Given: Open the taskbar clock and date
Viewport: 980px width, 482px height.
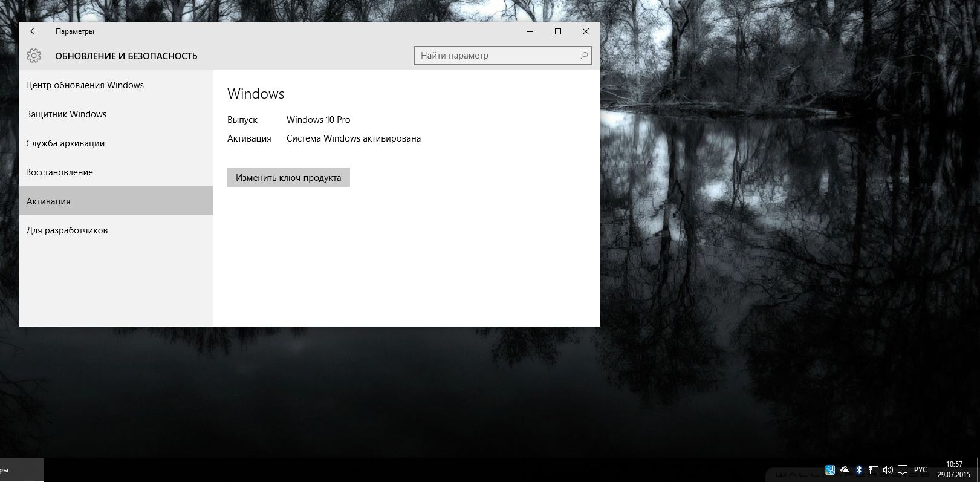Looking at the screenshot, I should coord(953,470).
